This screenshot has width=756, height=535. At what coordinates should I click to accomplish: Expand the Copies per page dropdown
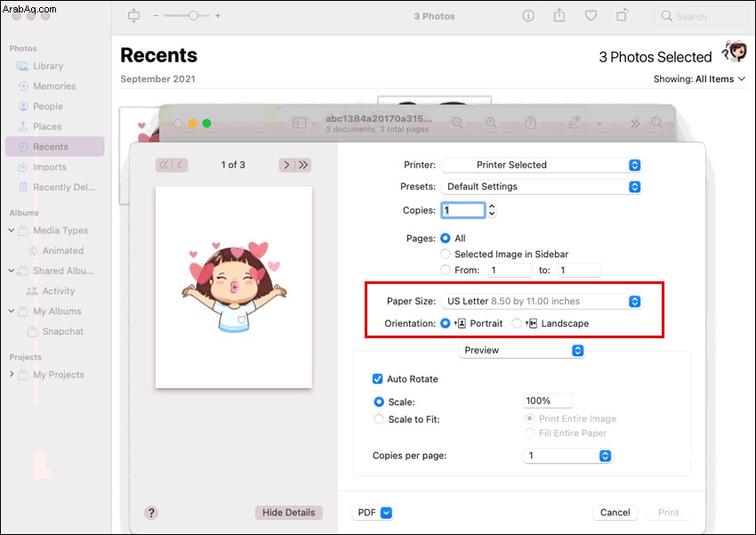tap(567, 456)
